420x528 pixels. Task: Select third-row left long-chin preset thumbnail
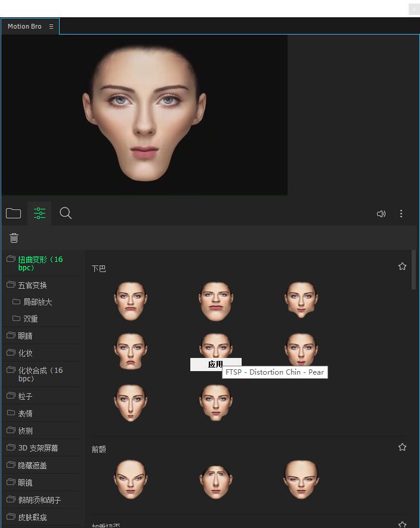click(131, 403)
